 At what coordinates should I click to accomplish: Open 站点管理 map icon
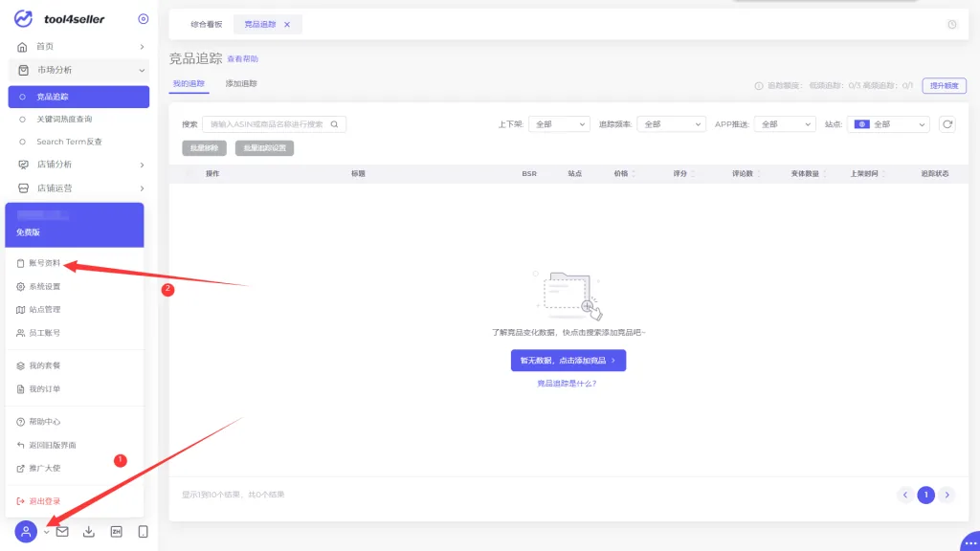pyautogui.click(x=21, y=310)
